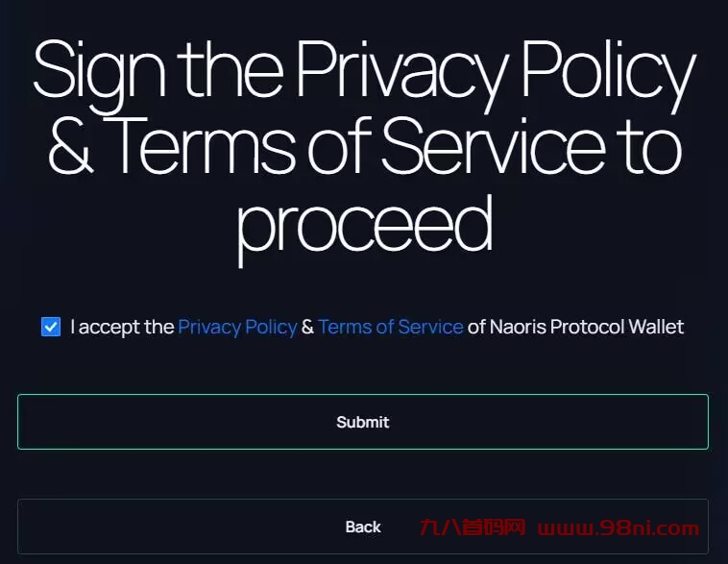Go back with the Back button
The height and width of the screenshot is (564, 728).
[x=363, y=527]
